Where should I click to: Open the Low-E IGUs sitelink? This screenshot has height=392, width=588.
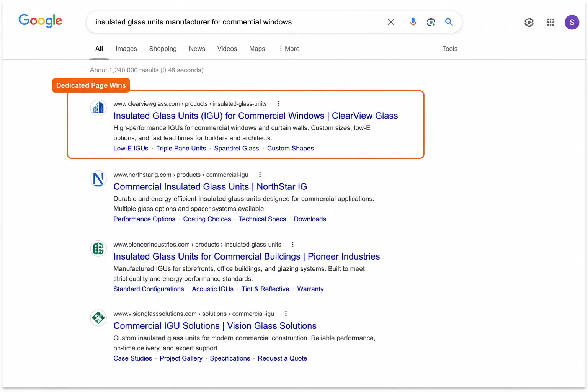tap(131, 148)
